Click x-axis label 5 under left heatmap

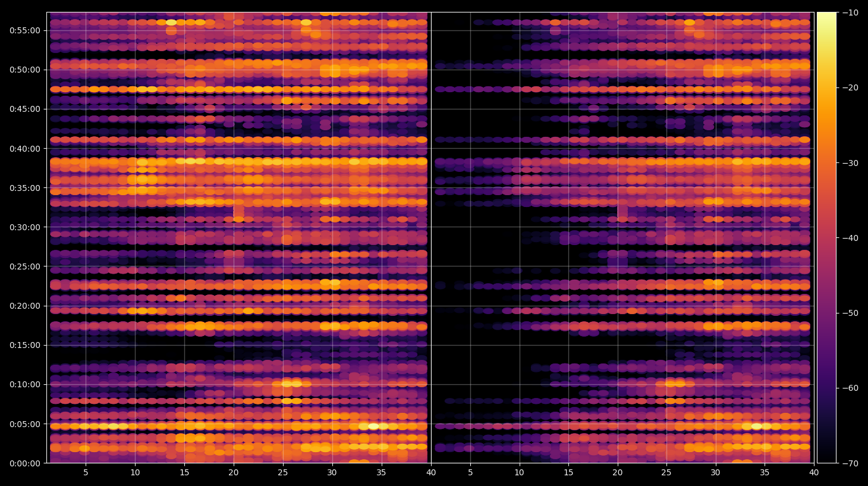click(x=86, y=473)
